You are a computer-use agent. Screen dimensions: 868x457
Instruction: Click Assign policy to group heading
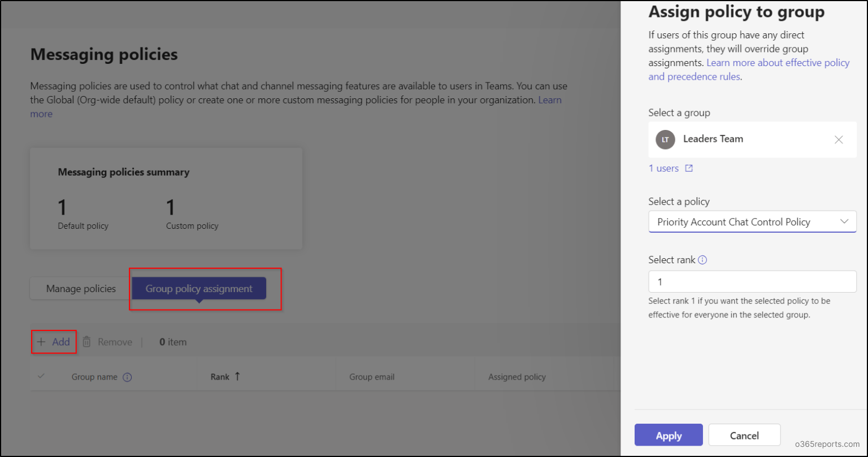(x=736, y=11)
